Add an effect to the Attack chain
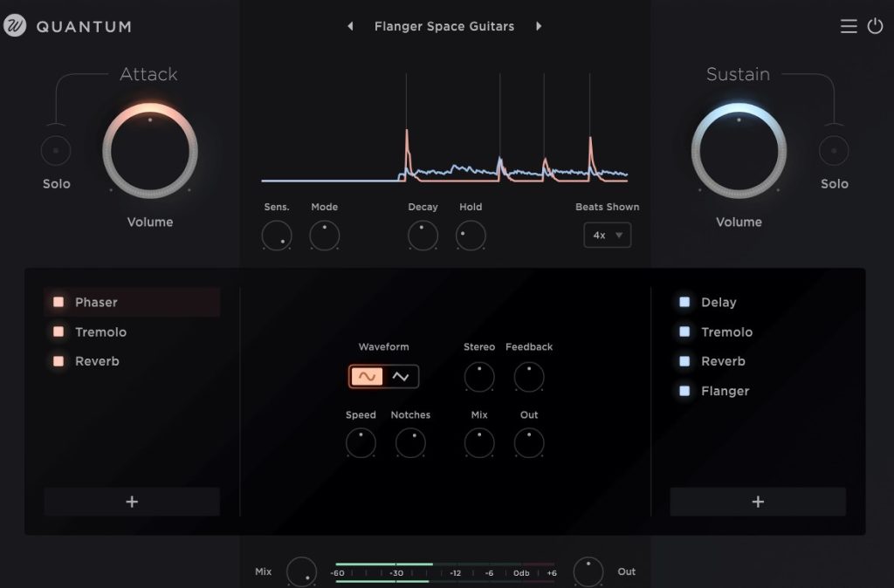Viewport: 894px width, 588px height. [x=132, y=502]
